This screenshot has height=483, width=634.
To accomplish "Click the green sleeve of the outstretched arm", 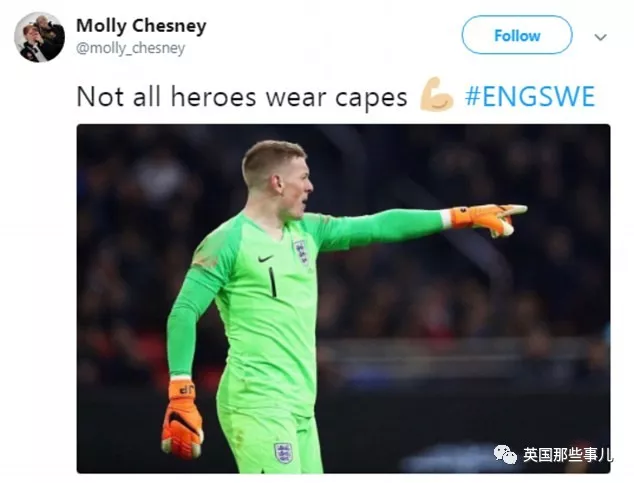I will click(379, 227).
